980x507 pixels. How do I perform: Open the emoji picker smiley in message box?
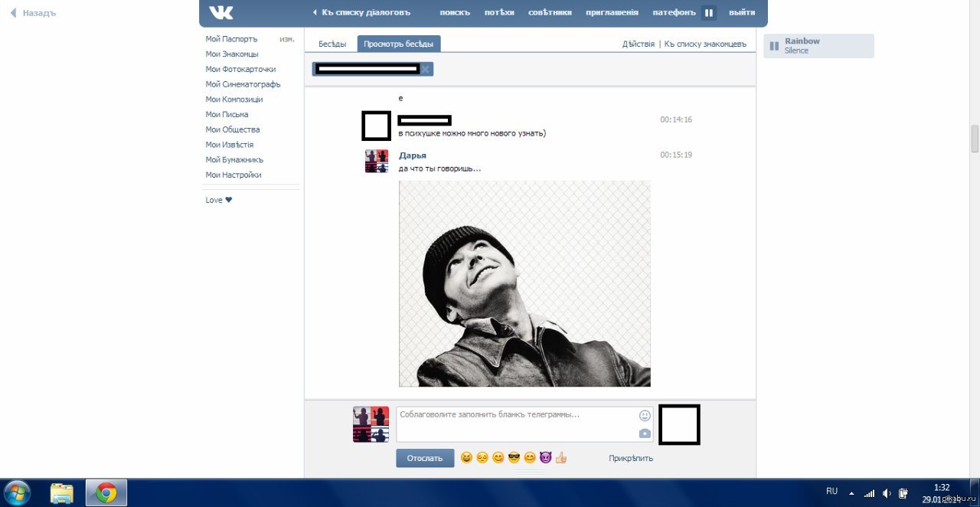click(x=645, y=416)
